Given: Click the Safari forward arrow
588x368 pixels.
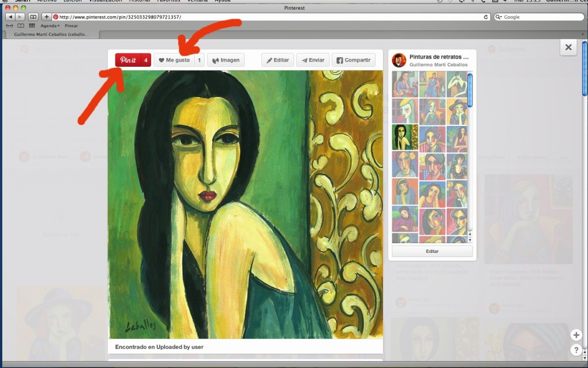Looking at the screenshot, I should 20,17.
